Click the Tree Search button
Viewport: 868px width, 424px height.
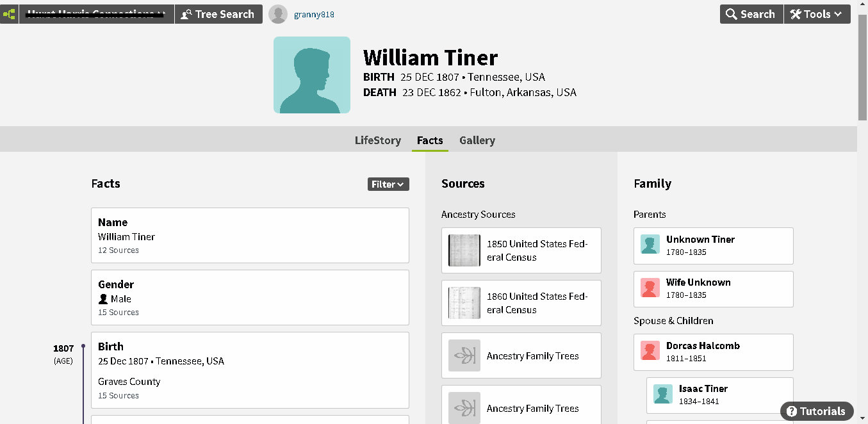(x=218, y=14)
